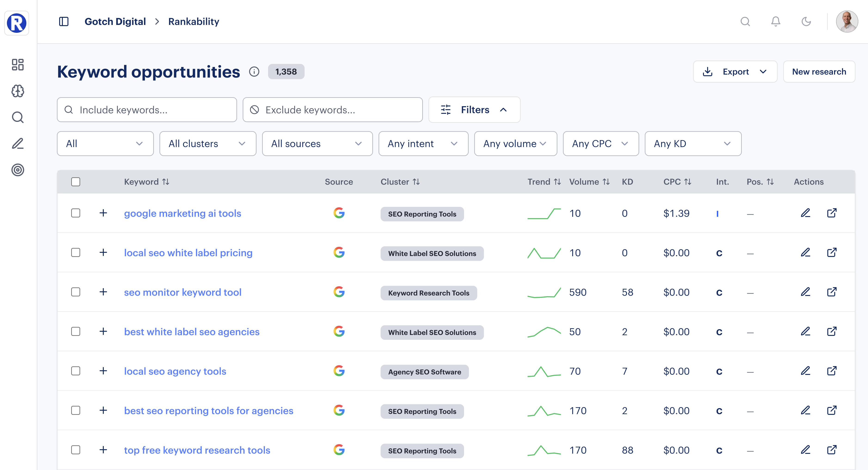Viewport: 868px width, 470px height.
Task: Click the target icon in left sidebar
Action: point(17,170)
